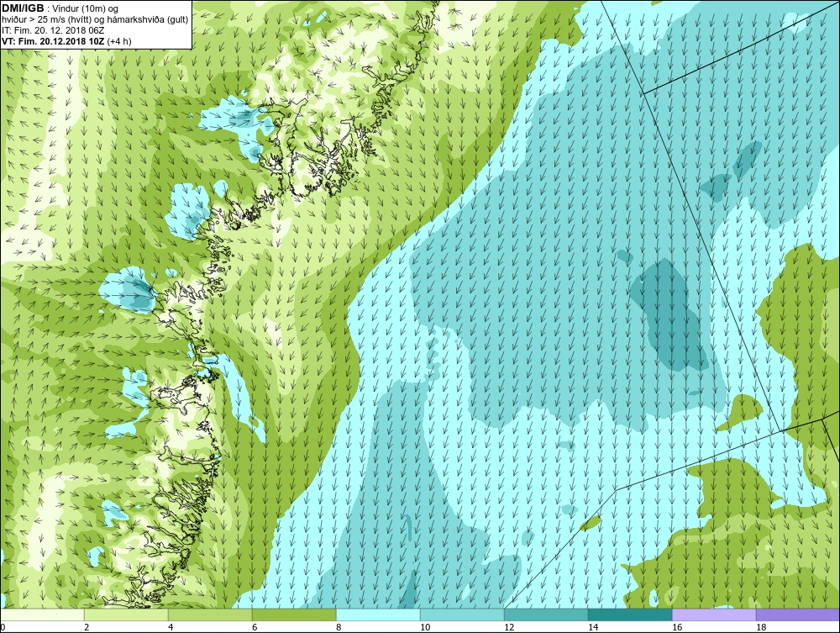Click the 'VT: Fim. 20.12.2018 10Z' line
The image size is (840, 633).
(53, 41)
